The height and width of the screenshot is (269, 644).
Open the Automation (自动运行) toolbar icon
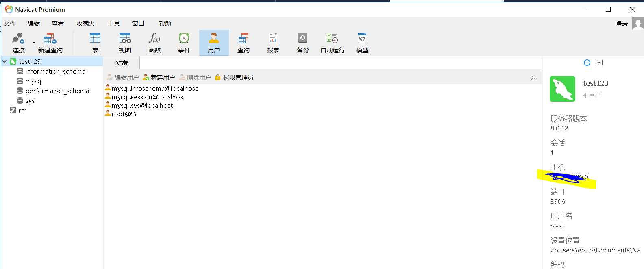tap(333, 43)
